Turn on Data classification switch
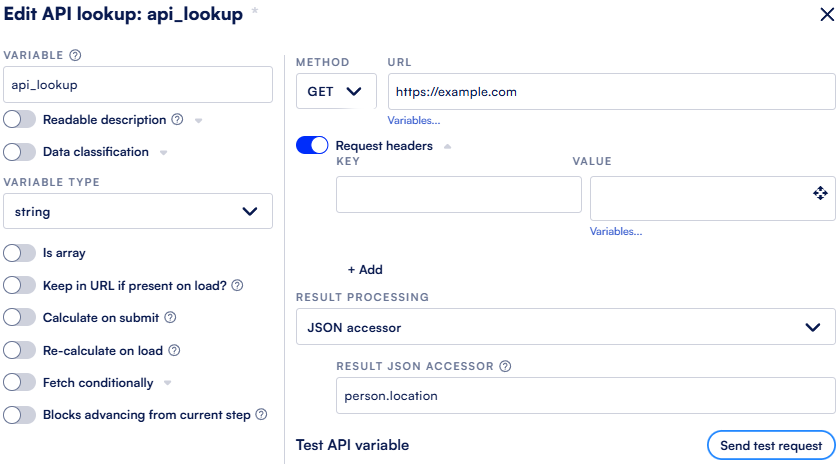This screenshot has width=840, height=464. coord(19,152)
